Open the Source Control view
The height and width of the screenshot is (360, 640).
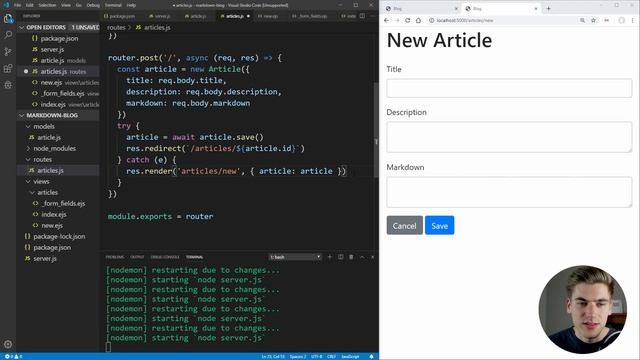pos(8,52)
